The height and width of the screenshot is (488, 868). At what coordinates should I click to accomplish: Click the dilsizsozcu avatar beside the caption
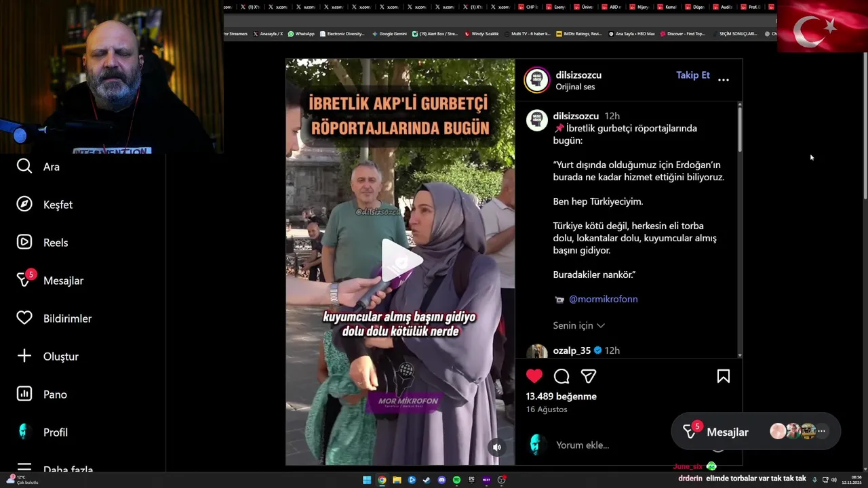click(x=536, y=120)
